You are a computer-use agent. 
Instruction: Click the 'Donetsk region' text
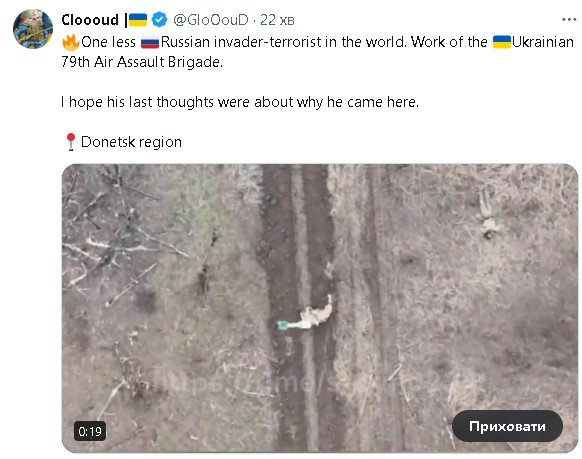(131, 142)
